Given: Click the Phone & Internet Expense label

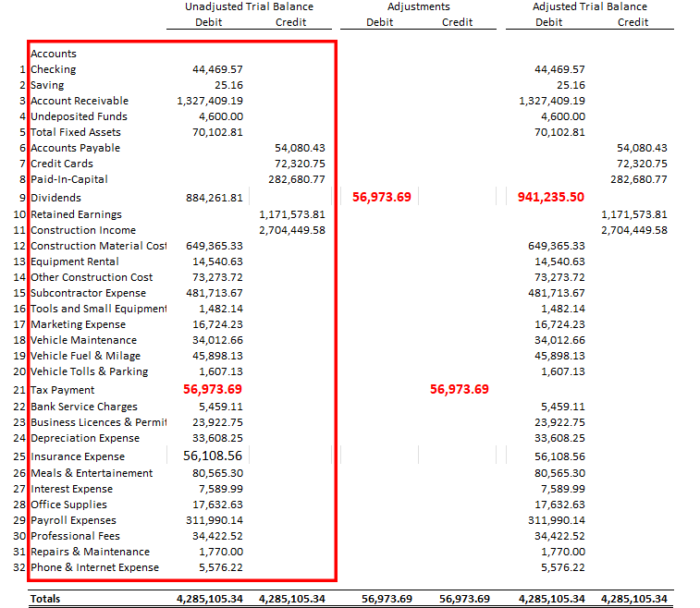Looking at the screenshot, I should coord(94,567).
